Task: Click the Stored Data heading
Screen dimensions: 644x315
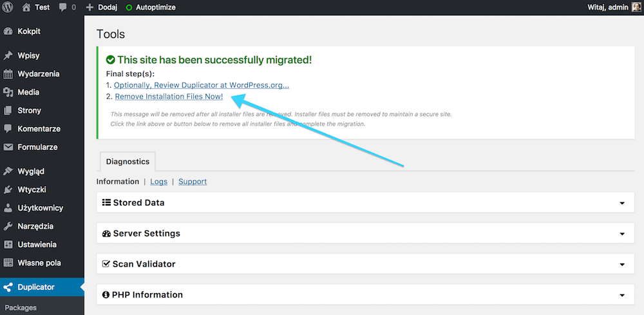Action: coord(139,202)
